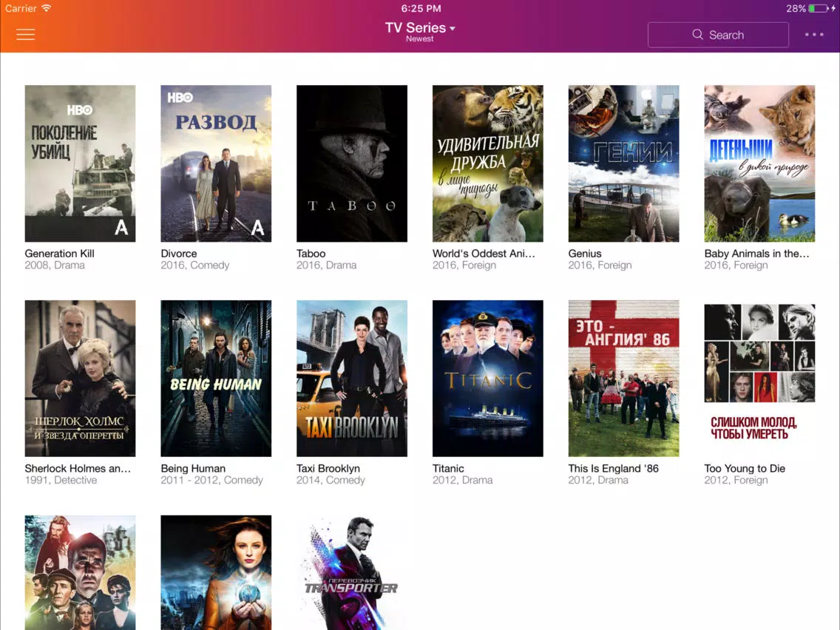Image resolution: width=840 pixels, height=630 pixels.
Task: Open Baby Animals in the Wild poster
Action: point(759,163)
